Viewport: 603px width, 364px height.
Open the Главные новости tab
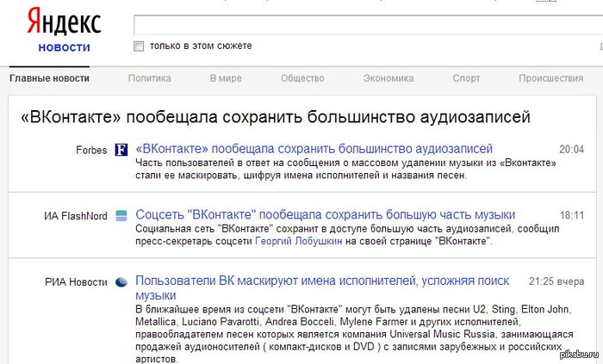49,78
